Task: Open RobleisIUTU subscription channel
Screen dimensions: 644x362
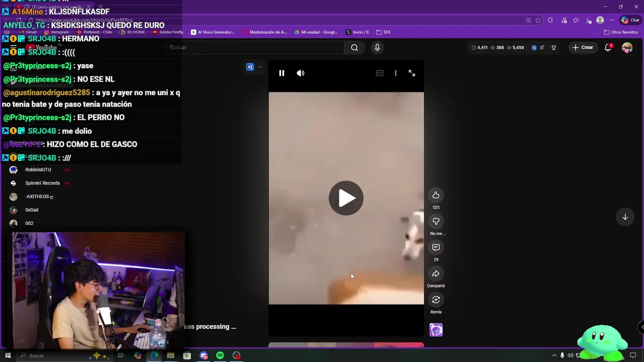Action: coord(39,170)
